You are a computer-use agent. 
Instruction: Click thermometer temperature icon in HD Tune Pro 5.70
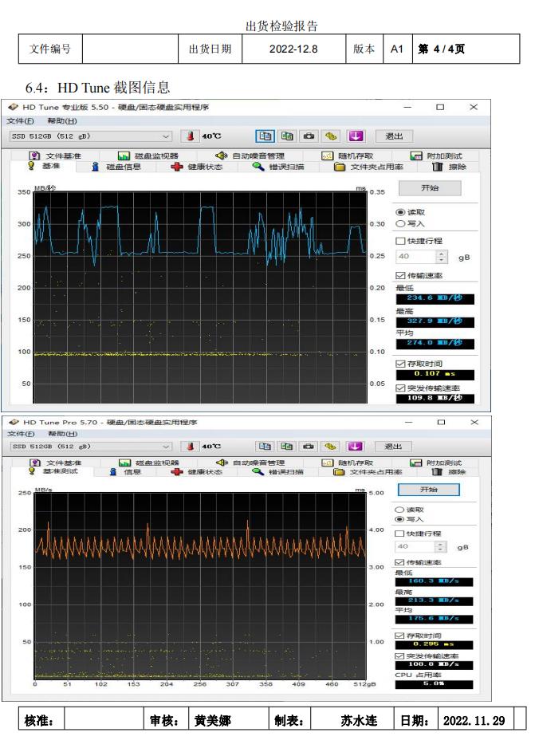click(x=191, y=447)
